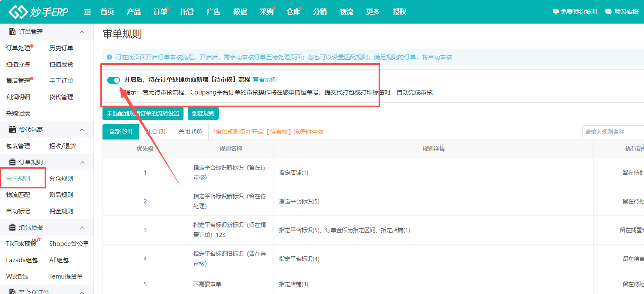Disable the 待审核 process toggle switch
This screenshot has width=644, height=294.
114,80
